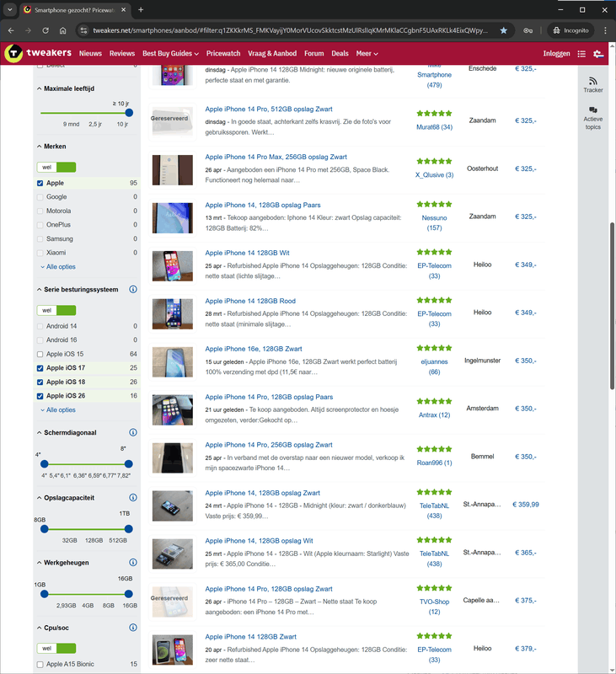Show info for Schermdiagonaal filter
Screen dimensions: 616x674
pyautogui.click(x=133, y=432)
